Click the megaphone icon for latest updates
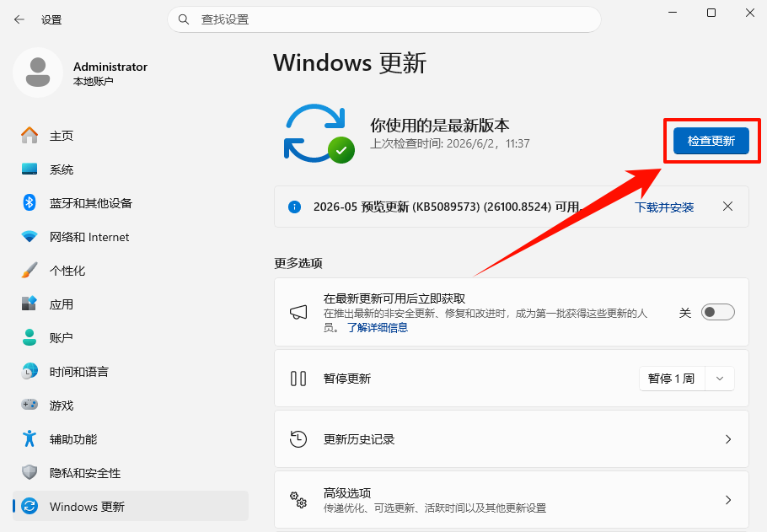The width and height of the screenshot is (767, 532). (298, 312)
